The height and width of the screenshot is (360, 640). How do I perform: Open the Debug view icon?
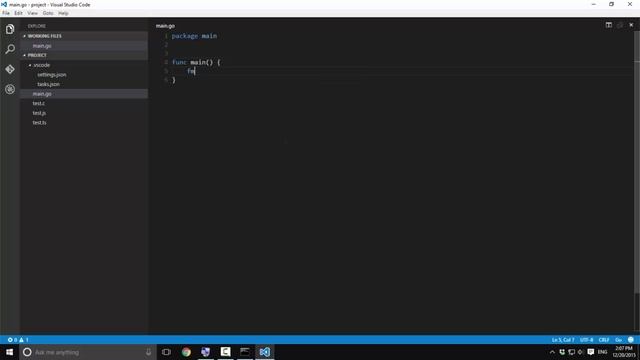10,89
